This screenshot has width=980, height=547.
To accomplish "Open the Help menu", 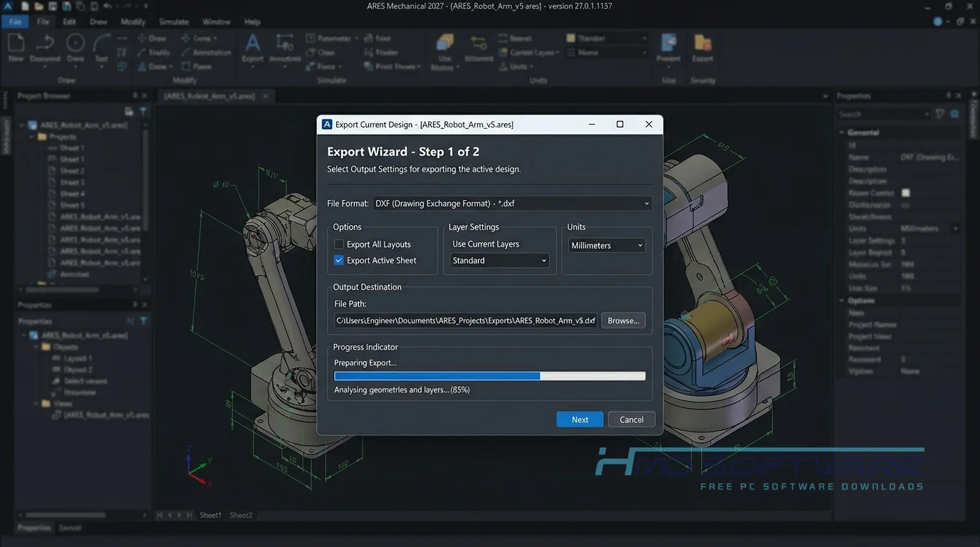I will 252,22.
